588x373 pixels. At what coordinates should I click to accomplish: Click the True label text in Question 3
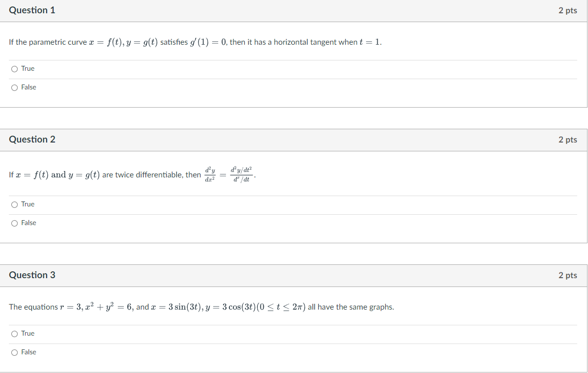[28, 333]
